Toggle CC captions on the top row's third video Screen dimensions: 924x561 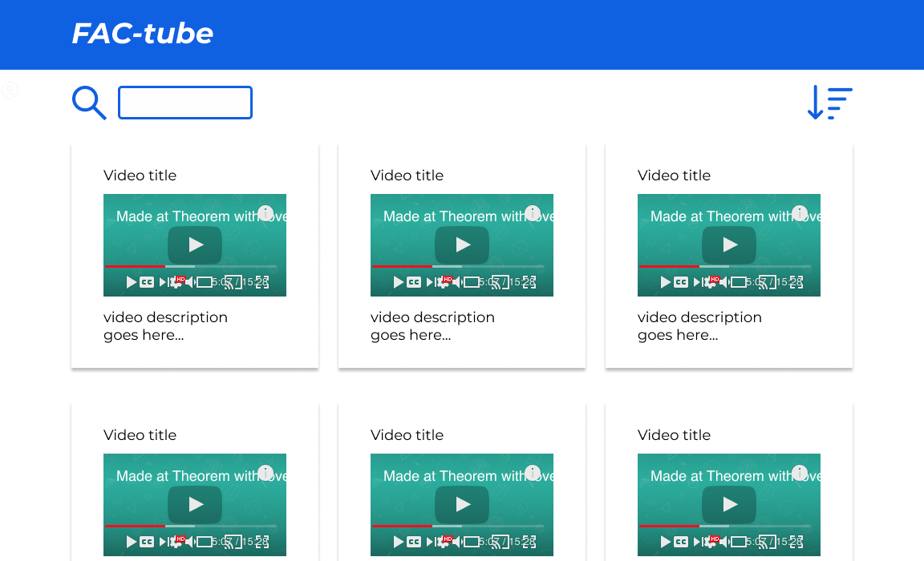point(681,282)
